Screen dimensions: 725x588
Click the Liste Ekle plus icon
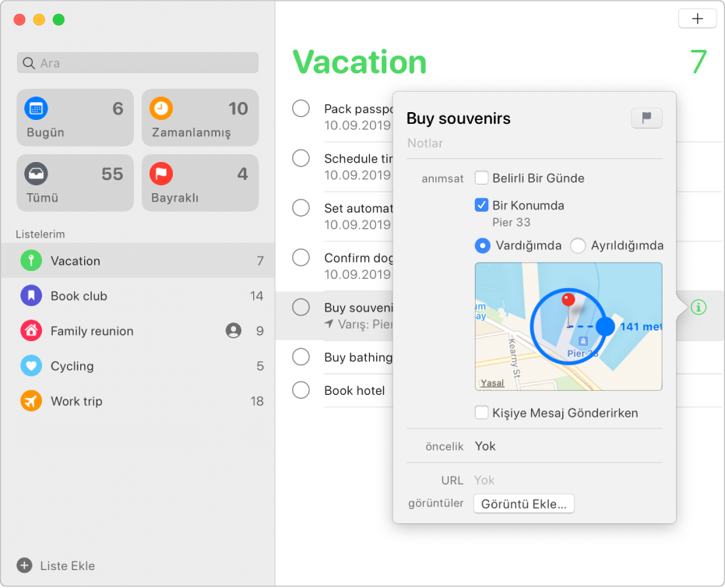(24, 565)
